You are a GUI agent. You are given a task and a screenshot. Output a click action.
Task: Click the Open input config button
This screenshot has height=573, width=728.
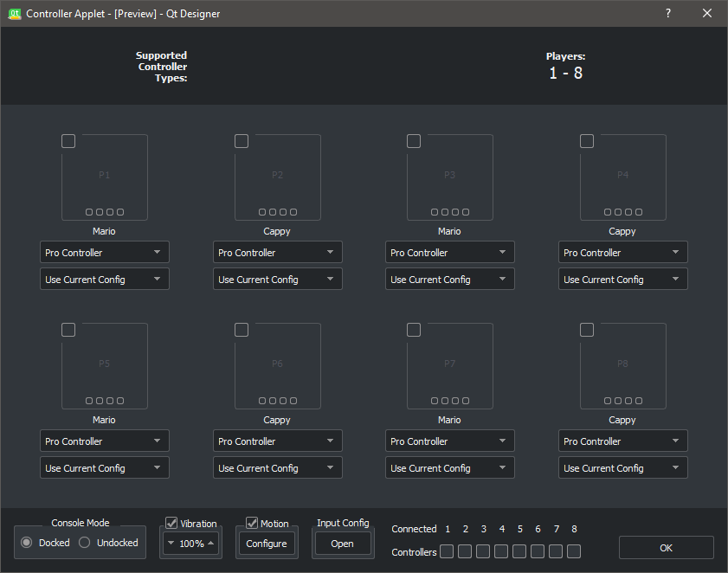point(342,544)
